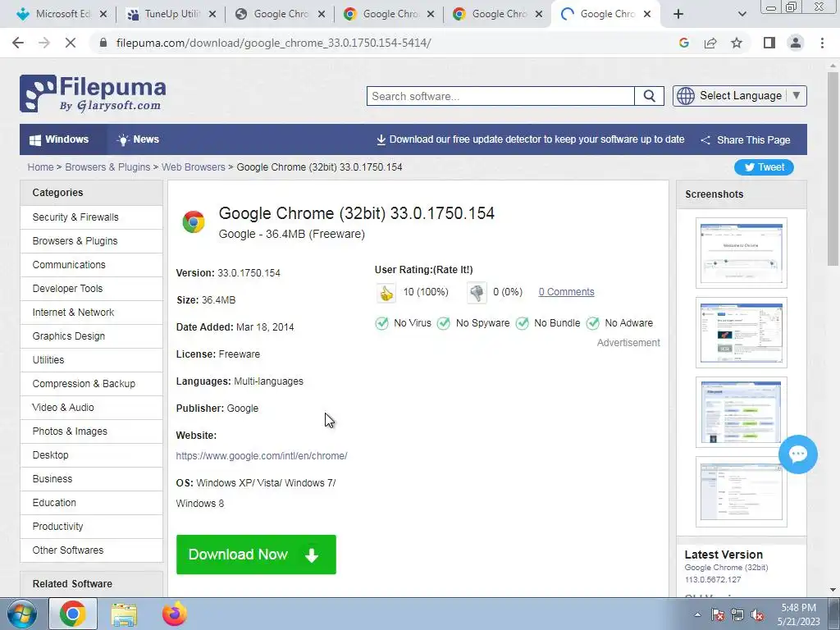This screenshot has width=840, height=630.
Task: Click Chrome in the taskbar
Action: click(x=73, y=614)
